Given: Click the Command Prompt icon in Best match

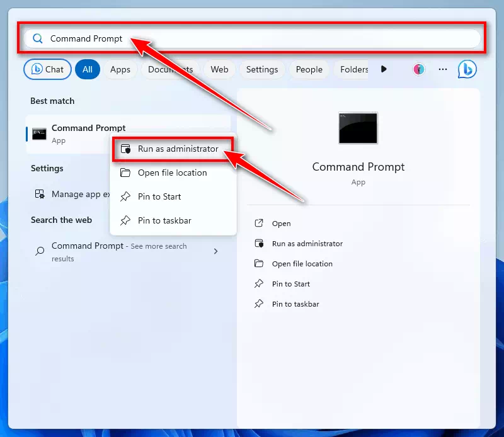Looking at the screenshot, I should pos(39,133).
